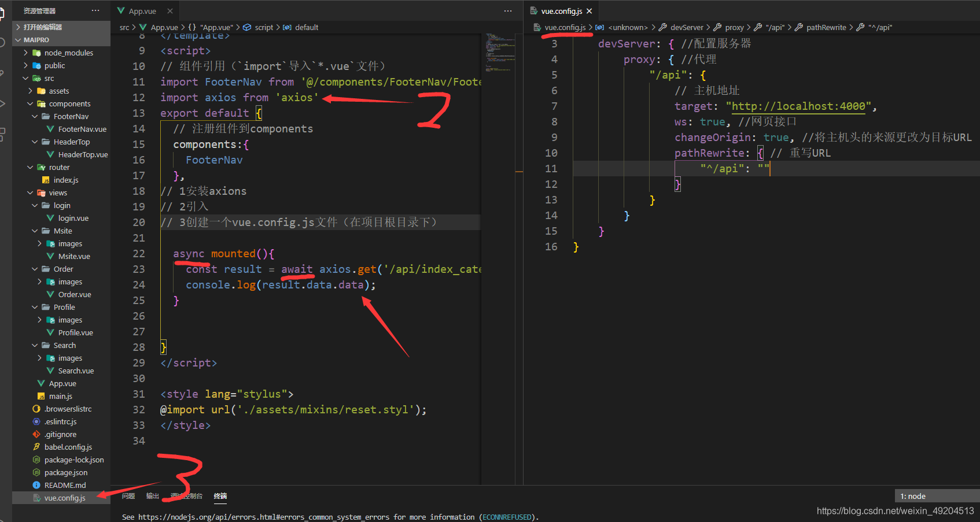
Task: Click the script breadcrumb in App.vue editor
Action: pos(264,27)
